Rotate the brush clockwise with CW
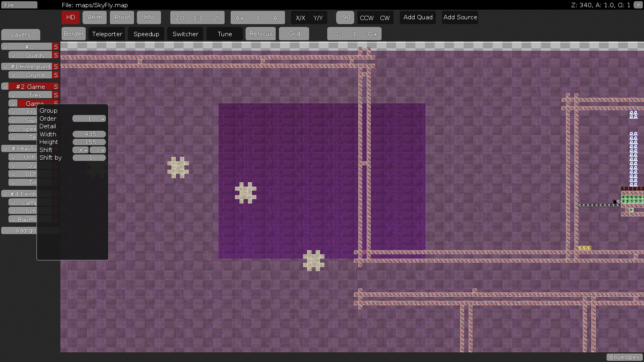 [385, 18]
